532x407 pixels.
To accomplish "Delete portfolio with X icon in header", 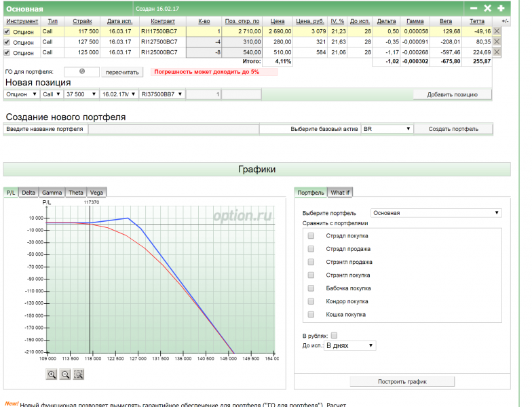I will tap(487, 8).
